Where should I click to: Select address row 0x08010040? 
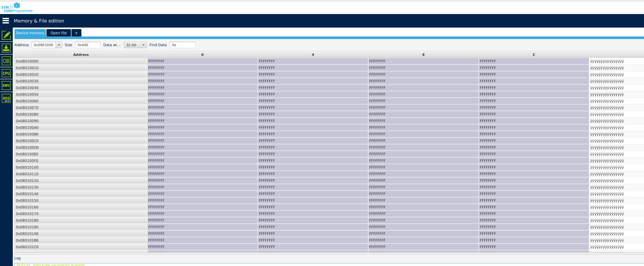coord(81,88)
